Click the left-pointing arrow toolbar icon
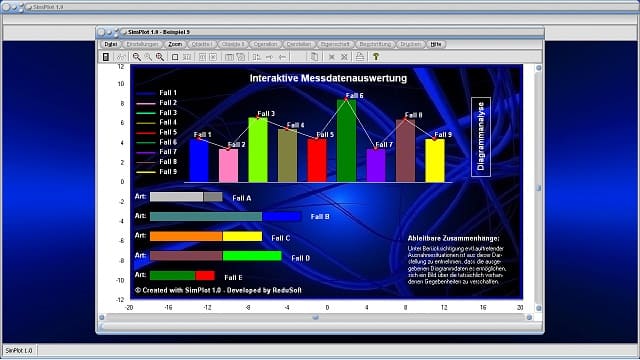This screenshot has width=640, height=360. pos(282,57)
